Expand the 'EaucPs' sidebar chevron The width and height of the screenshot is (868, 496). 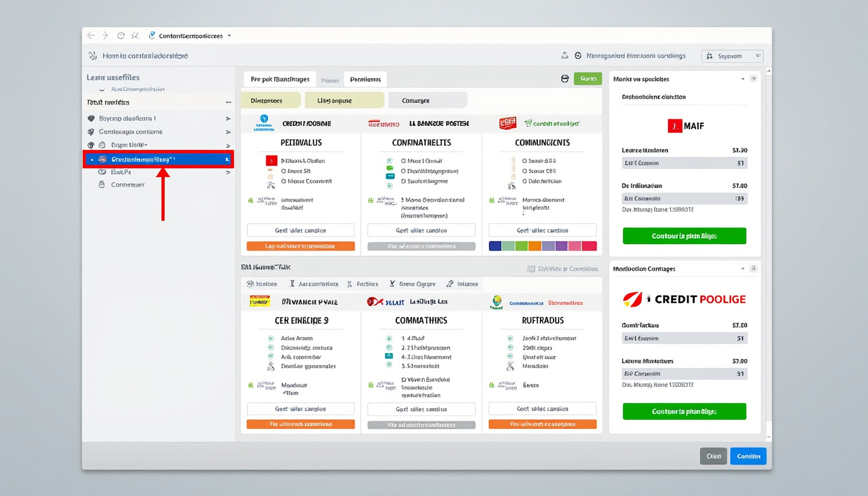tap(228, 172)
